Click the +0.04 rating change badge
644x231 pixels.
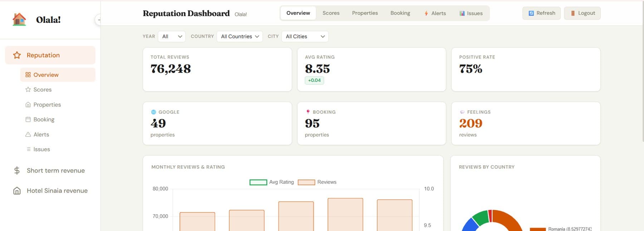314,80
